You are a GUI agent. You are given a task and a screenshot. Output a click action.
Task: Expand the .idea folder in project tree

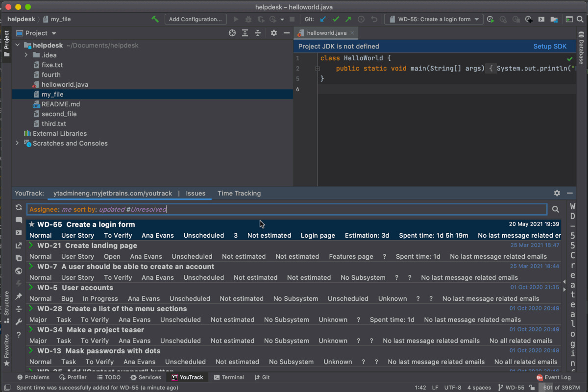26,55
